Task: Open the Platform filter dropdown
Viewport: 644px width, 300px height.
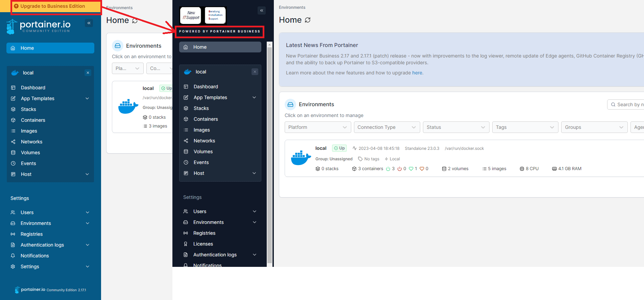Action: coord(317,127)
